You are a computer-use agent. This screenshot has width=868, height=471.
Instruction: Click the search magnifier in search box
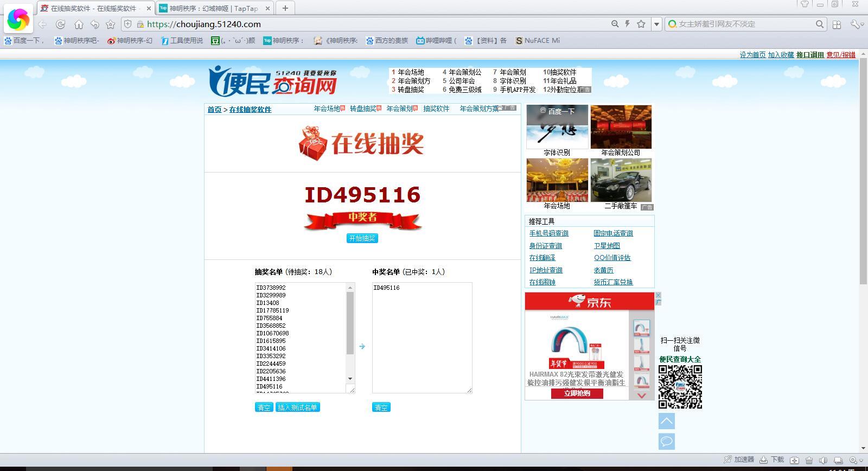point(820,24)
